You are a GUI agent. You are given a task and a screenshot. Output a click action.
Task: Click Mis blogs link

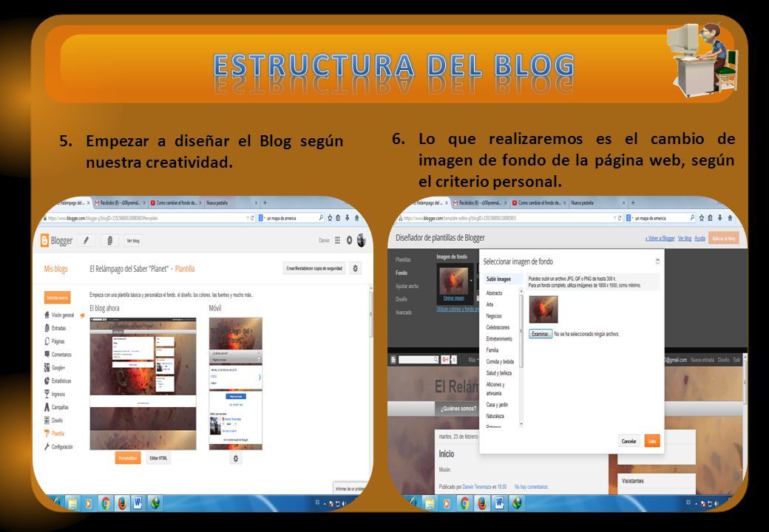(56, 269)
